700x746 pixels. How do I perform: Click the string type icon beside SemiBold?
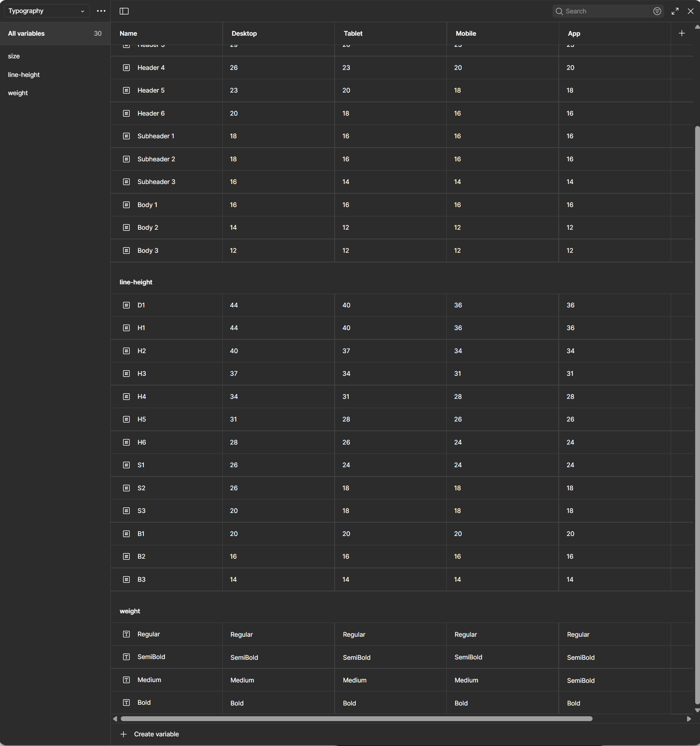tap(126, 657)
